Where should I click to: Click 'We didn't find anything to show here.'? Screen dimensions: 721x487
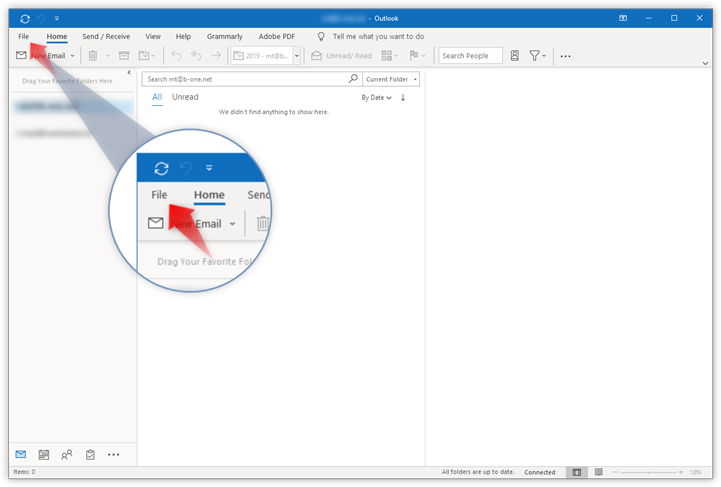coord(274,112)
